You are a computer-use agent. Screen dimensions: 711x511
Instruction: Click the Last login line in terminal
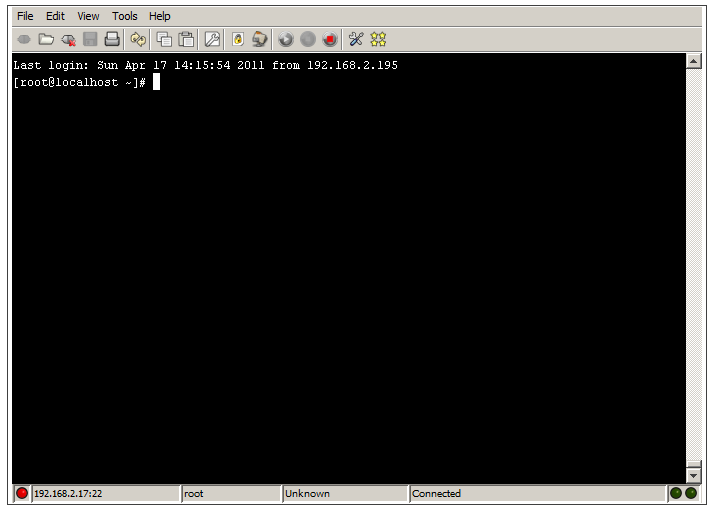(x=205, y=65)
